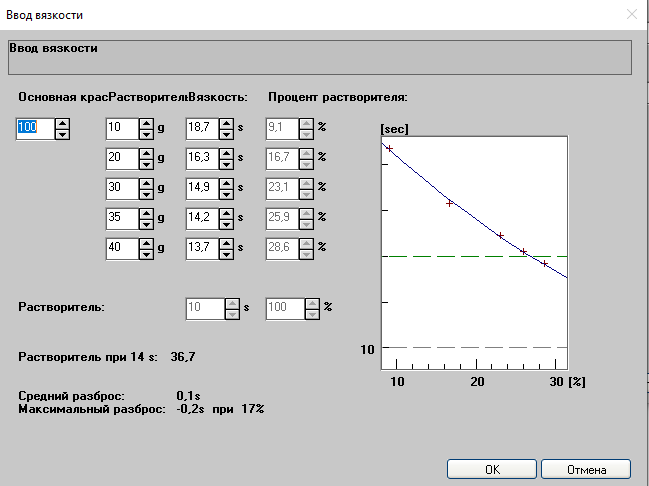Click viscosity field showing 14,9
Image resolution: width=649 pixels, height=486 pixels.
point(202,189)
